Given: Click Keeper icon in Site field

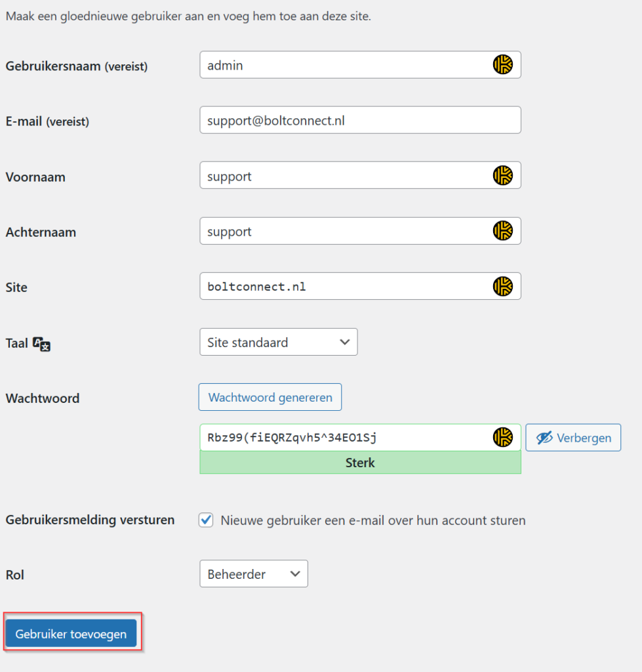Looking at the screenshot, I should point(502,286).
